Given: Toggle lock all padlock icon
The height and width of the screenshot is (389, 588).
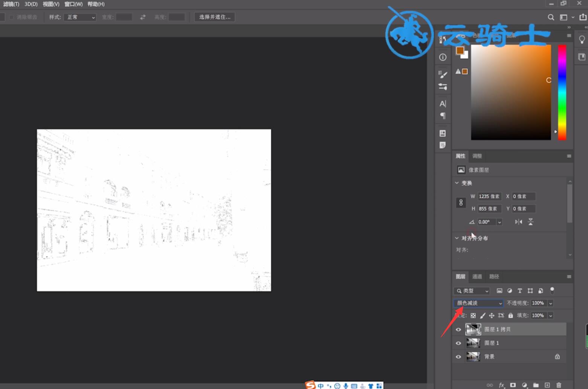Looking at the screenshot, I should 510,316.
